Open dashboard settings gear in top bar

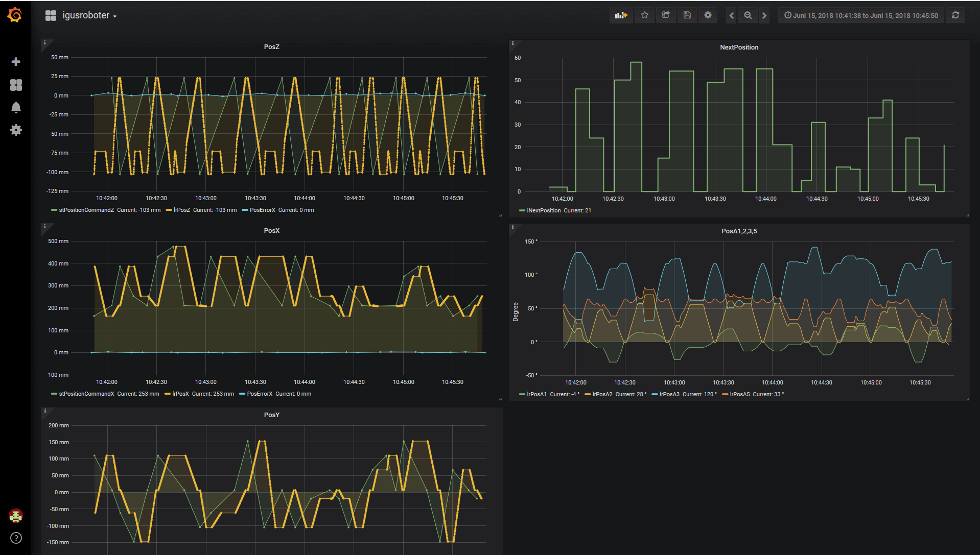click(708, 15)
